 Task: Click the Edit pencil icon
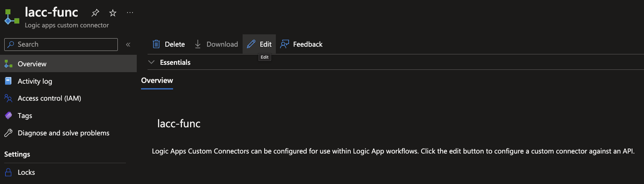[251, 44]
